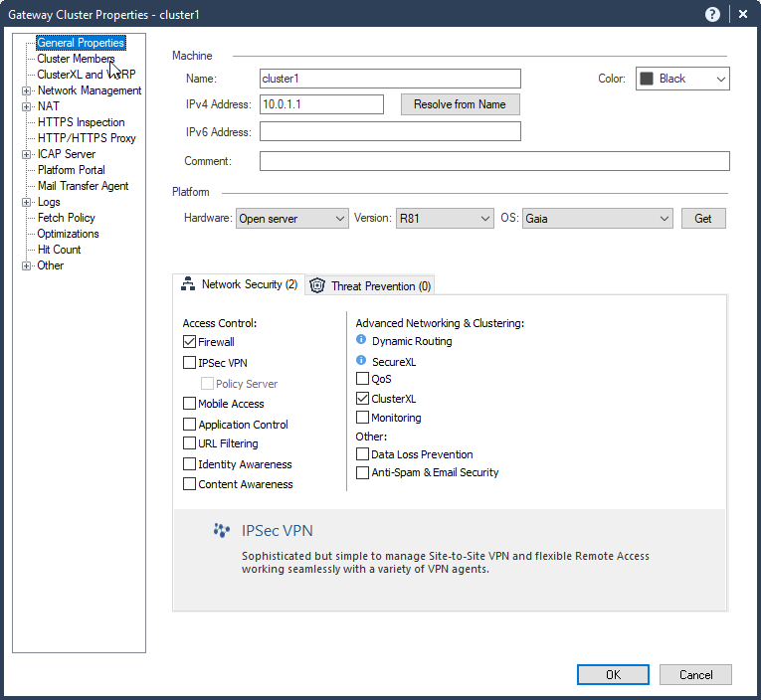Expand the NAT tree node
The width and height of the screenshot is (761, 700).
click(x=26, y=106)
